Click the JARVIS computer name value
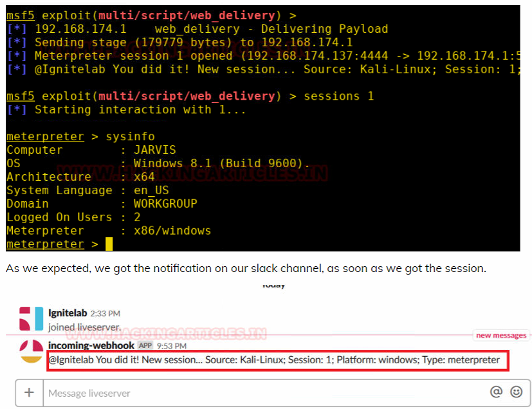The width and height of the screenshot is (532, 409). pyautogui.click(x=155, y=150)
